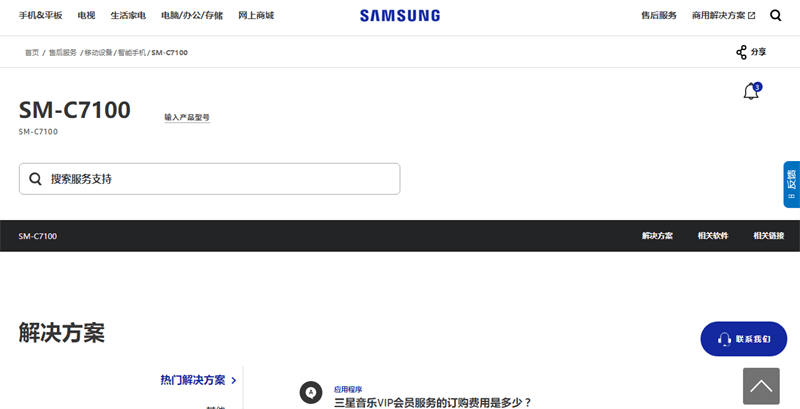Click the headset icon on 联系我们 button

(x=724, y=339)
